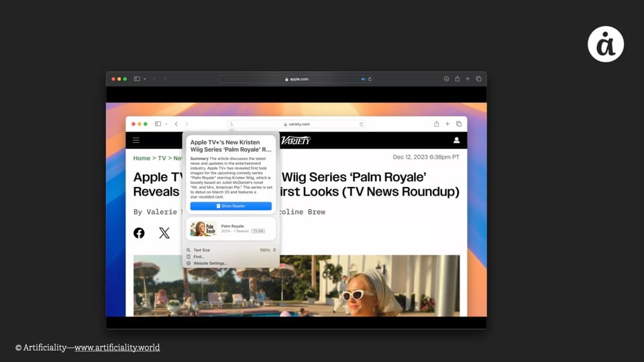This screenshot has height=362, width=644.
Task: Share the article on Facebook
Action: (x=139, y=233)
